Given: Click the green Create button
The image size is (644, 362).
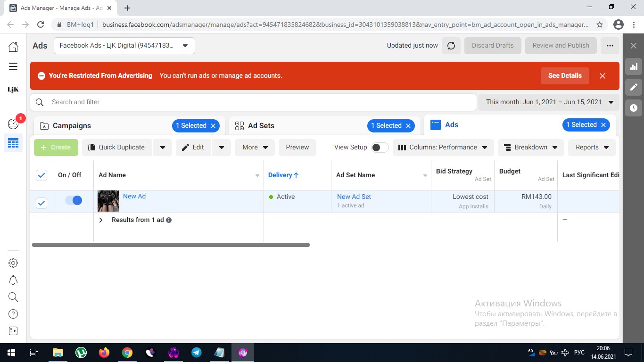Looking at the screenshot, I should (x=56, y=148).
